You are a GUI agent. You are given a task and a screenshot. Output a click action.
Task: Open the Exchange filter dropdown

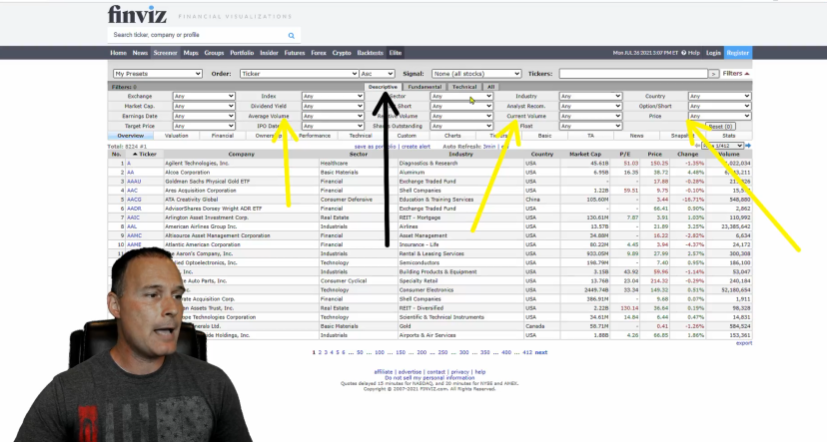(204, 97)
